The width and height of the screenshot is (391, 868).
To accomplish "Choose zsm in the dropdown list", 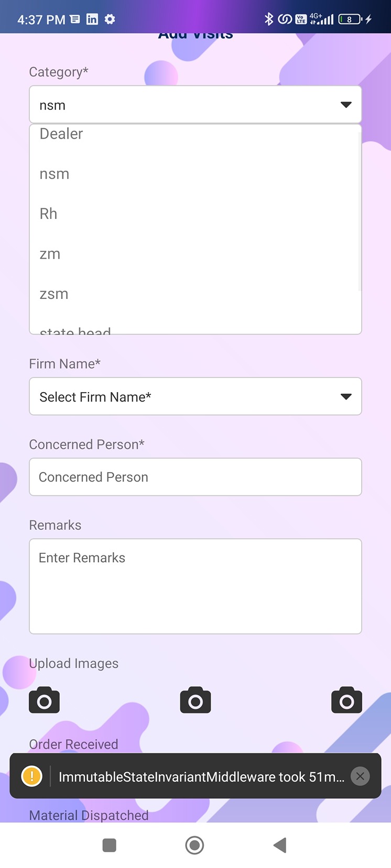I will coord(54,294).
